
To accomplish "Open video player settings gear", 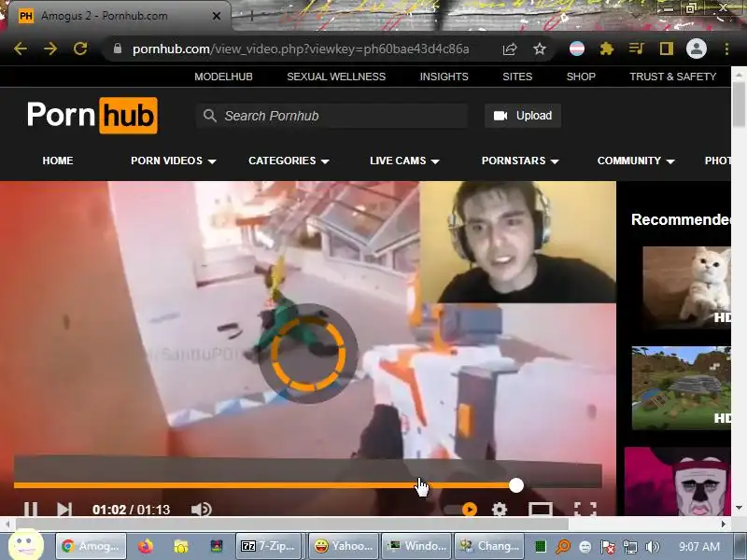I will [500, 510].
